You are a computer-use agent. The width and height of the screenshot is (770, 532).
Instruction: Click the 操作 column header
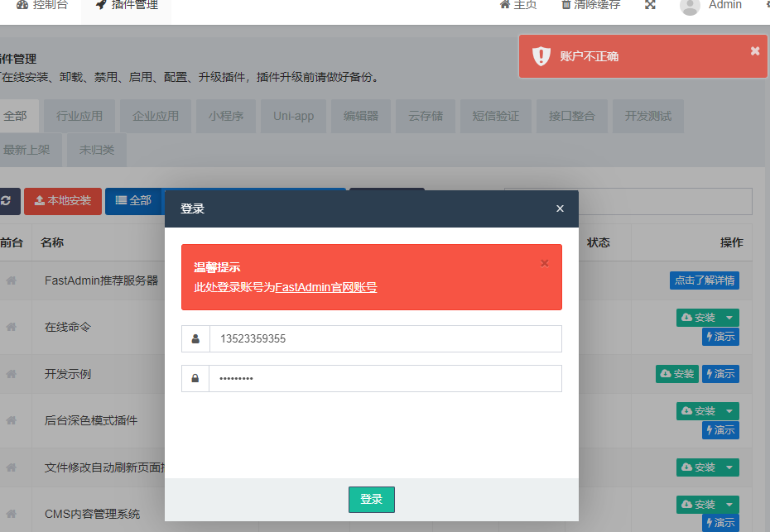732,242
